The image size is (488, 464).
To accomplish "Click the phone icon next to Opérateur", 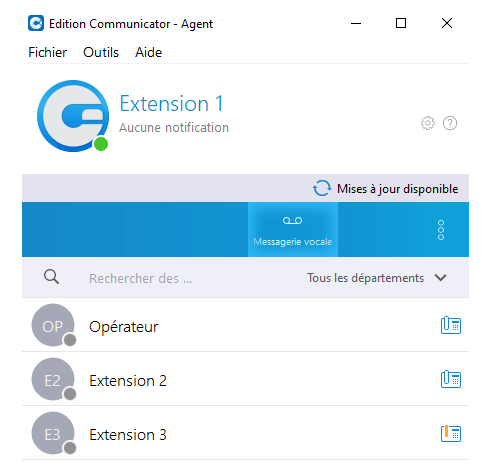I will tap(451, 325).
